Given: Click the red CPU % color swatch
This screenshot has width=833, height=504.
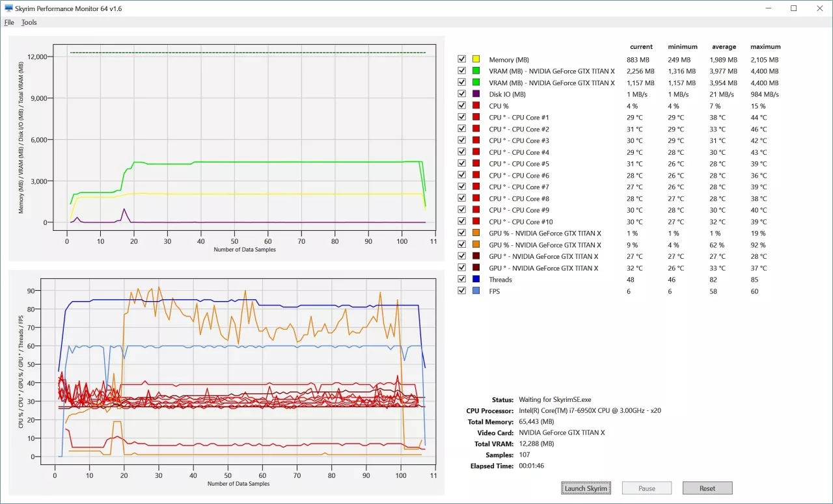Looking at the screenshot, I should pos(476,106).
